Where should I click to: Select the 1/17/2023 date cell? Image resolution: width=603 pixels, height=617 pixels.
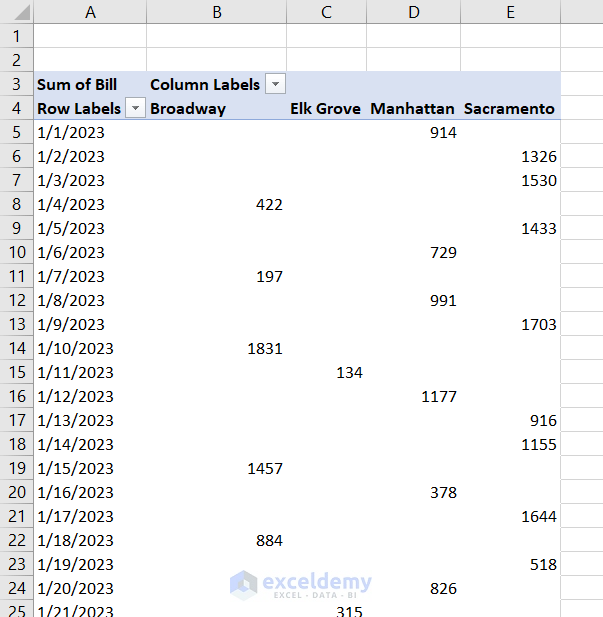[x=90, y=516]
